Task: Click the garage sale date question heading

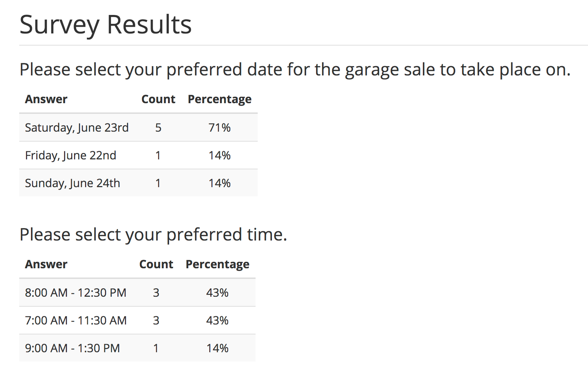Action: pos(295,70)
